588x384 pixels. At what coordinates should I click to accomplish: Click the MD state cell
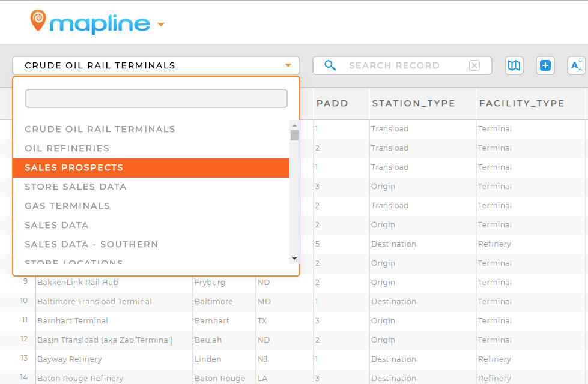point(285,302)
